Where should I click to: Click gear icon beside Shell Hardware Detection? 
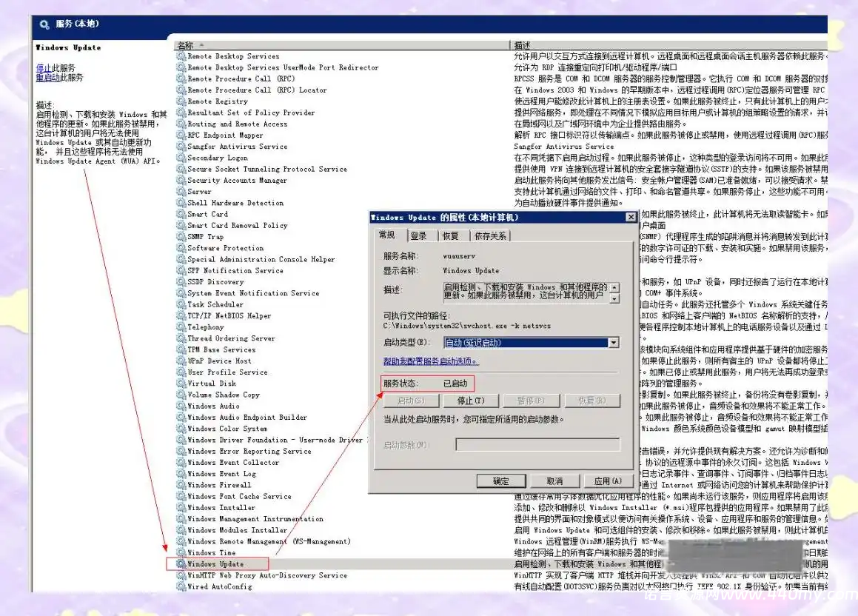click(181, 202)
